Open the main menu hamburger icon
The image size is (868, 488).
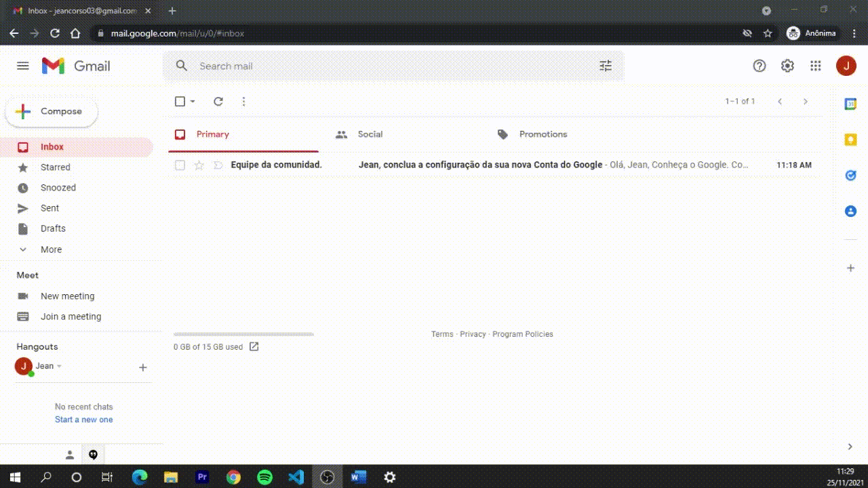click(x=23, y=66)
